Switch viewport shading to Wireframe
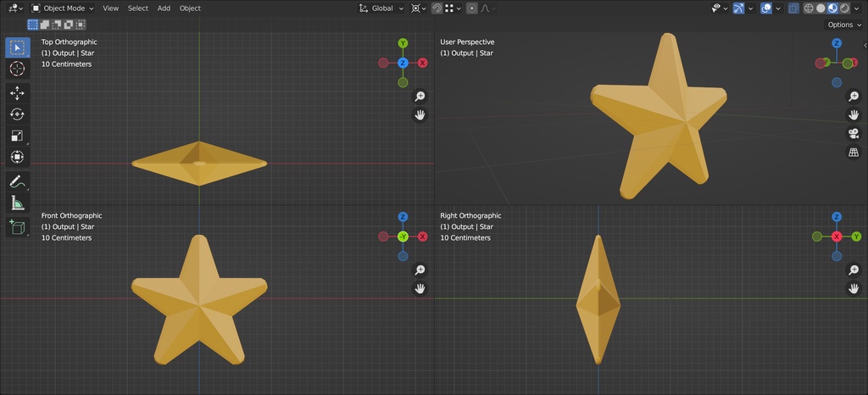The width and height of the screenshot is (868, 395). (x=809, y=8)
